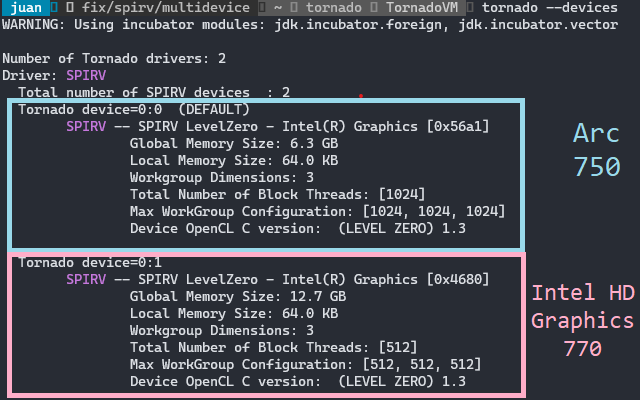Click the 'Tornado device=0:1' line
Image resolution: width=640 pixels, height=400 pixels.
(90, 262)
